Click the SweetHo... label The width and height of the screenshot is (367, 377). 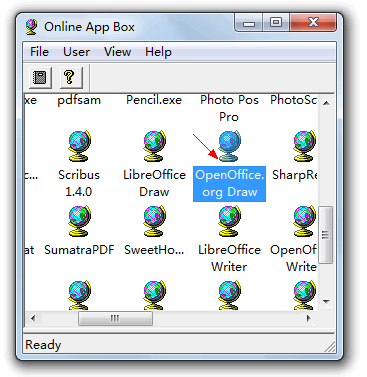154,250
